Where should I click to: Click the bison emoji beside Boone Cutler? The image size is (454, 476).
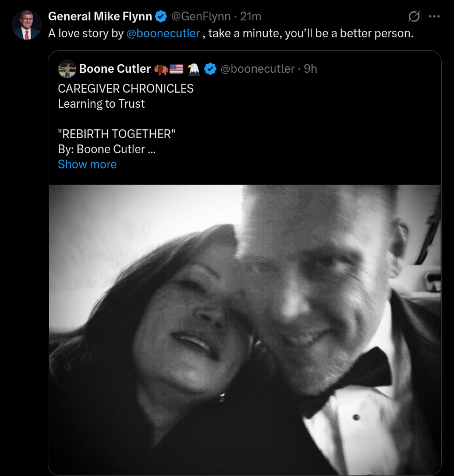click(160, 69)
